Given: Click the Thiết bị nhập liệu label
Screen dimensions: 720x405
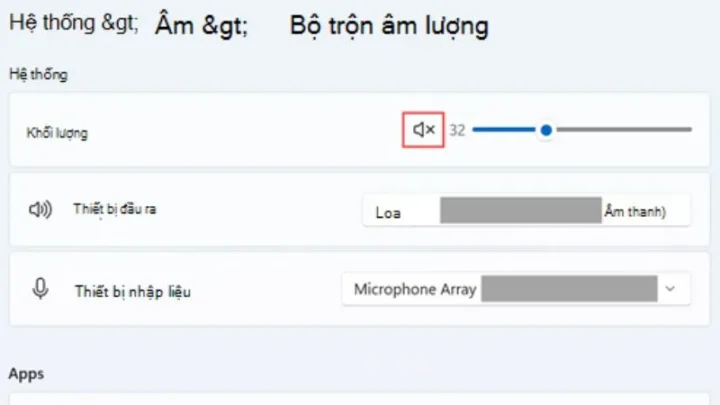Looking at the screenshot, I should pyautogui.click(x=132, y=292).
